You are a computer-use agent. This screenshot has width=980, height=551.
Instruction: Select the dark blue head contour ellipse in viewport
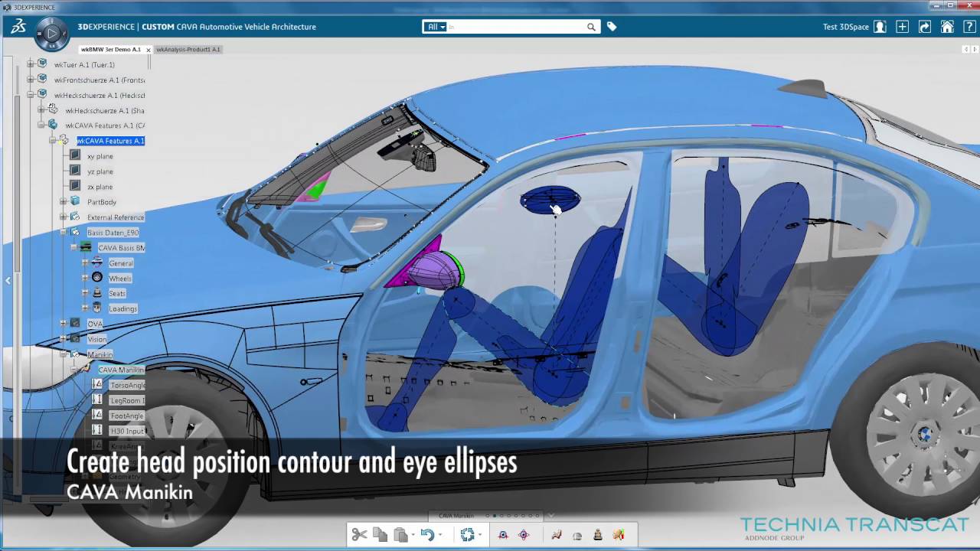tap(550, 200)
